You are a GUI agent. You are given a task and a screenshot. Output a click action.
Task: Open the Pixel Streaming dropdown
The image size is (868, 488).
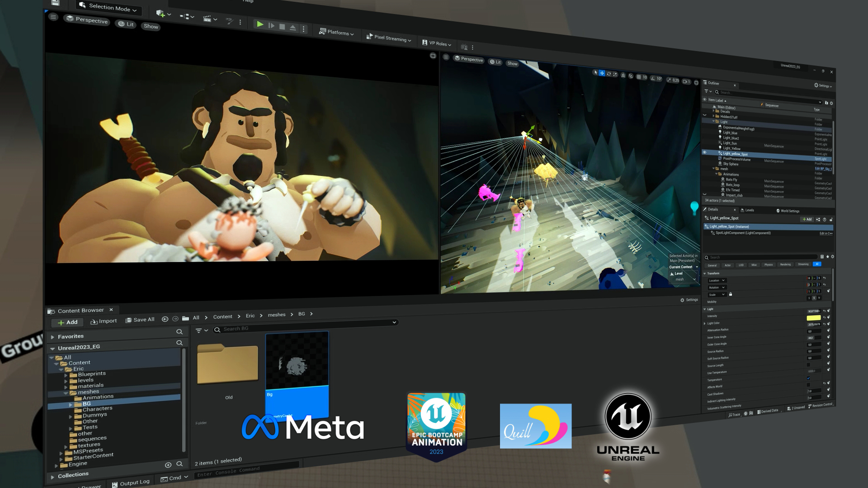click(389, 38)
